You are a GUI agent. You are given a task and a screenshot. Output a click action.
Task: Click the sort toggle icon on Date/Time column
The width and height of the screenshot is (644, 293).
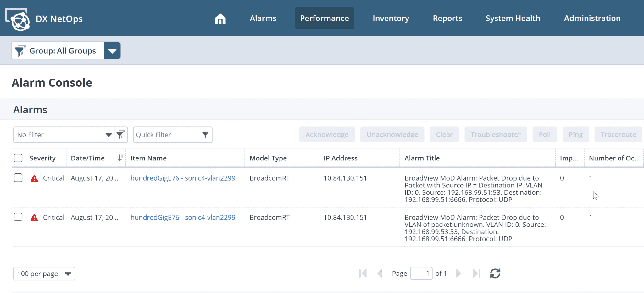(120, 158)
